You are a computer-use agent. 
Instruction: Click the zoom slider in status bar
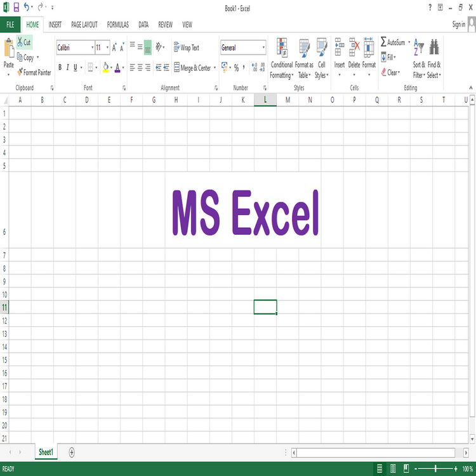pyautogui.click(x=435, y=468)
